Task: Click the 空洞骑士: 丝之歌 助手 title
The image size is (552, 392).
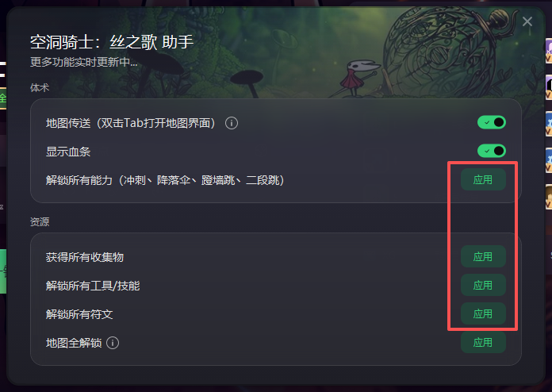Action: (112, 42)
